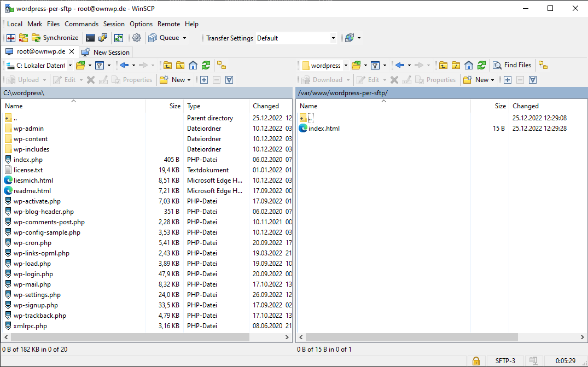This screenshot has height=367, width=588.
Task: Open the console terminal icon
Action: (x=90, y=38)
